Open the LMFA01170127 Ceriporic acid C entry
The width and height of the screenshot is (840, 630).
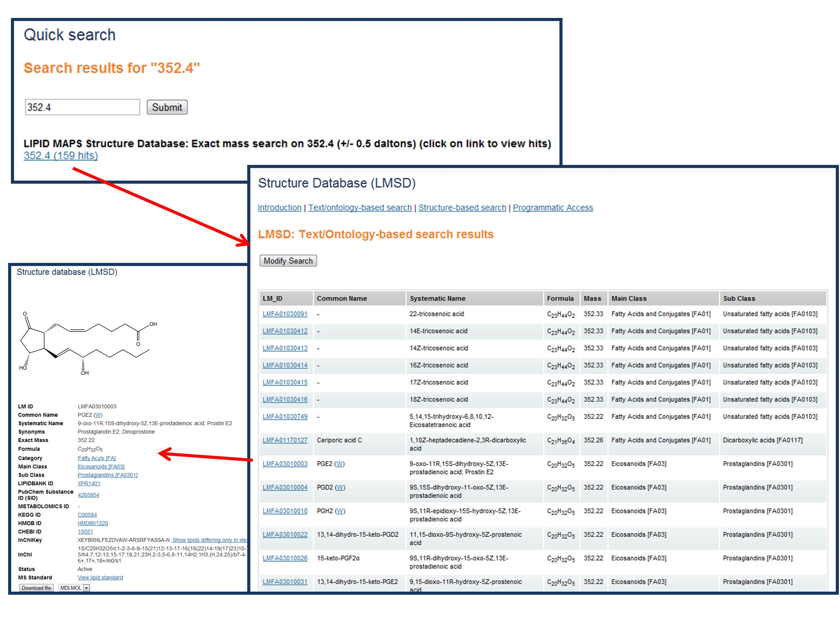285,440
